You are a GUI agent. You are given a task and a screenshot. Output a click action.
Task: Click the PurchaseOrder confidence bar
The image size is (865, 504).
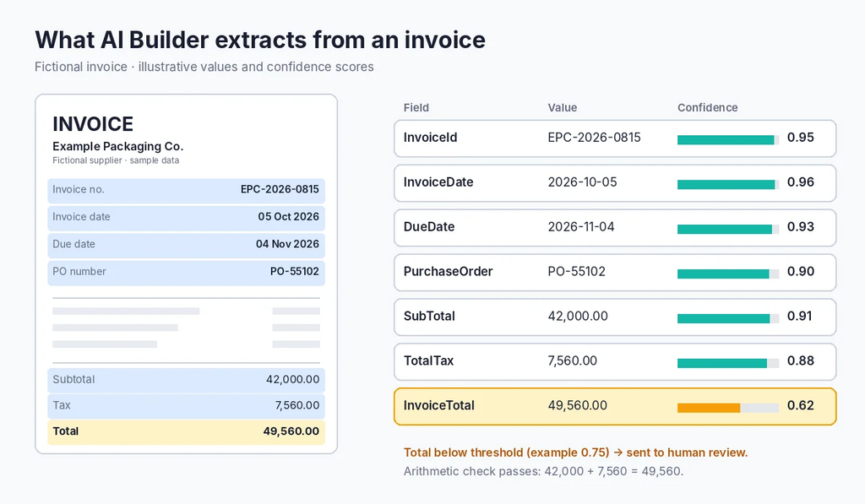tap(728, 274)
